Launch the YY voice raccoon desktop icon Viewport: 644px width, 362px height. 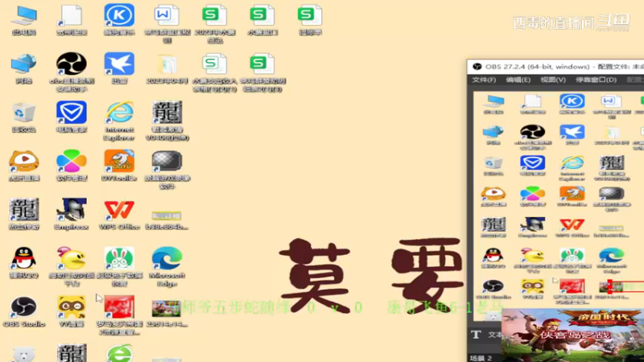click(72, 311)
